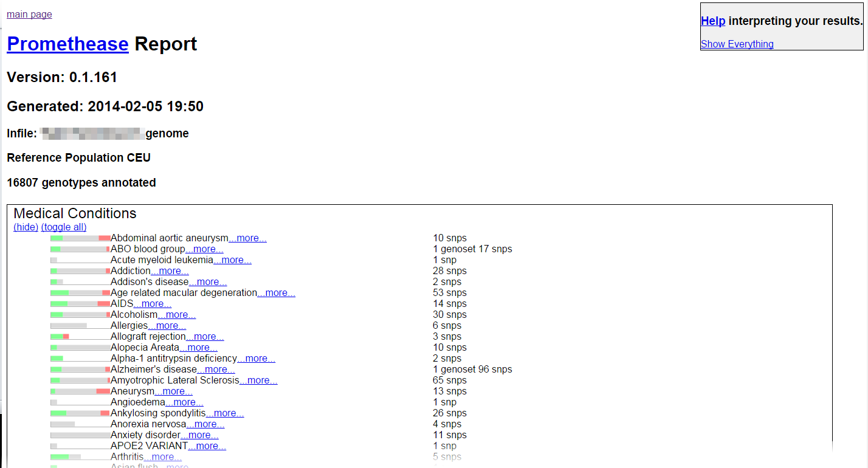868x468 pixels.
Task: Click the ABO blood group condition name
Action: [148, 249]
